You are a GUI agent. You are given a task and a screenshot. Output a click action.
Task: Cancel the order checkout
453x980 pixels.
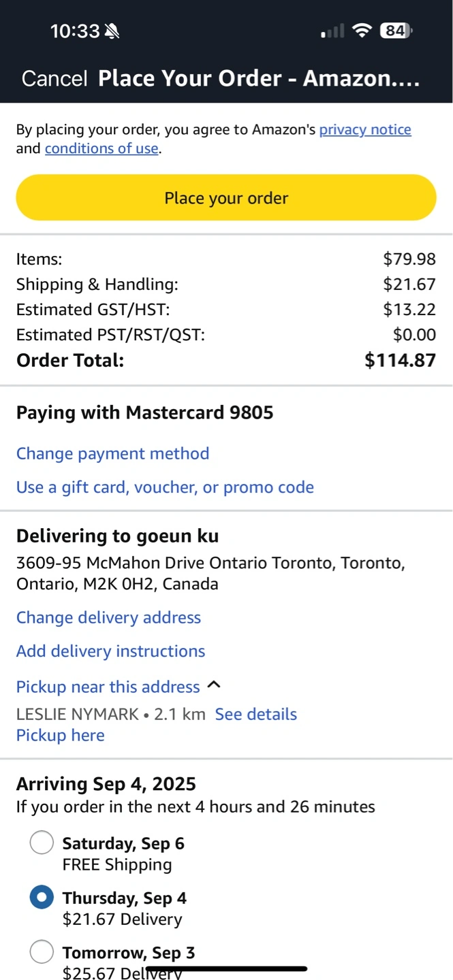54,79
